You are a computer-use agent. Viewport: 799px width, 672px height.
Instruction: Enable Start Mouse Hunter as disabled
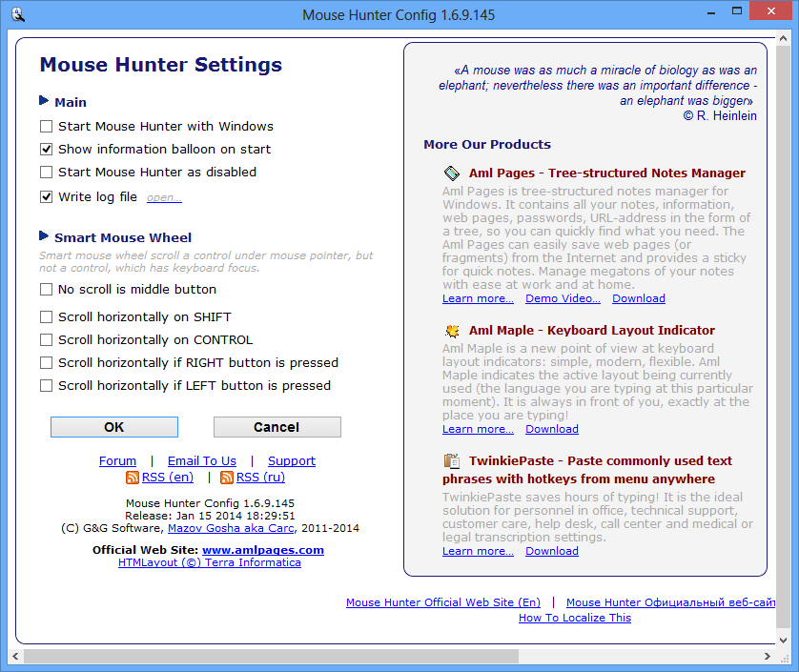pos(47,173)
